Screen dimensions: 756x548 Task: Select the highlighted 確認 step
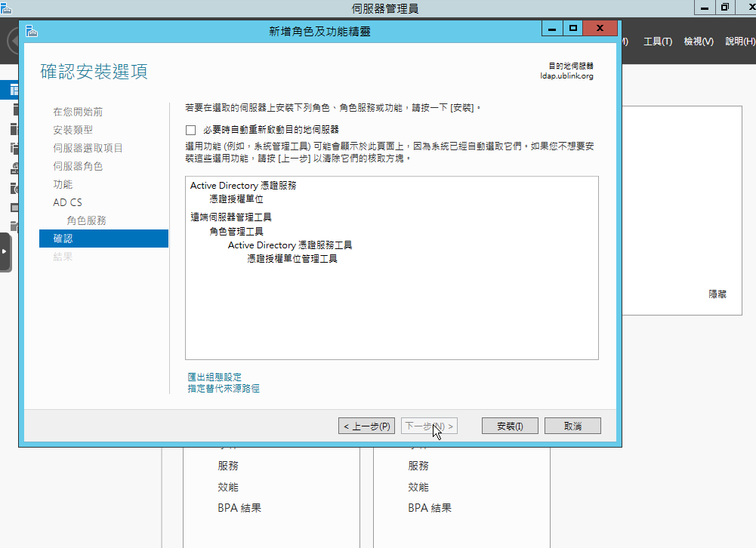click(103, 239)
